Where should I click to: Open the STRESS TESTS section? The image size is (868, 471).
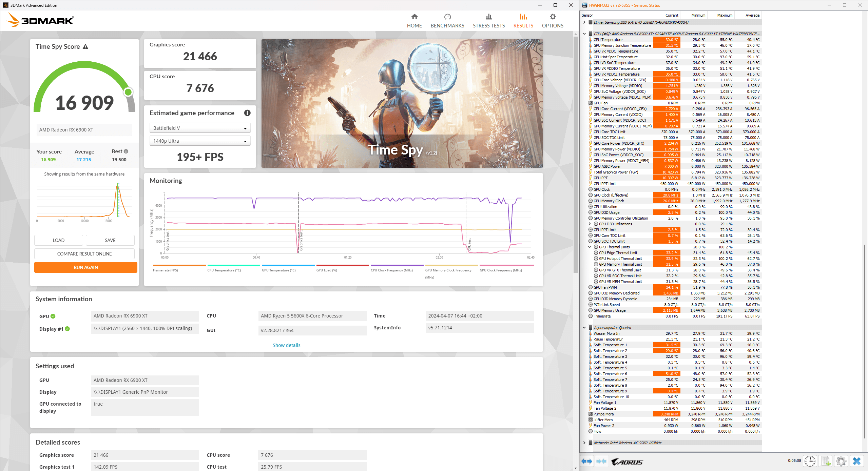(x=488, y=21)
